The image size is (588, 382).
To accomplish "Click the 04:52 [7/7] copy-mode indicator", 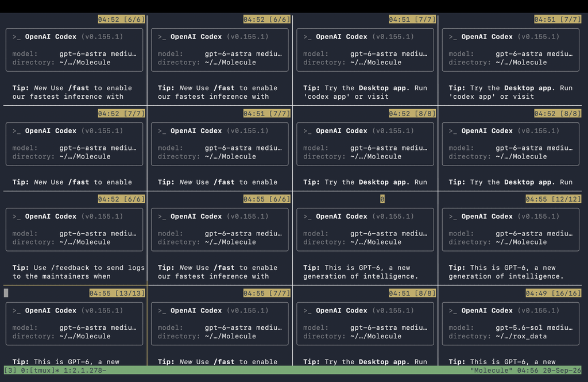I will coord(121,113).
